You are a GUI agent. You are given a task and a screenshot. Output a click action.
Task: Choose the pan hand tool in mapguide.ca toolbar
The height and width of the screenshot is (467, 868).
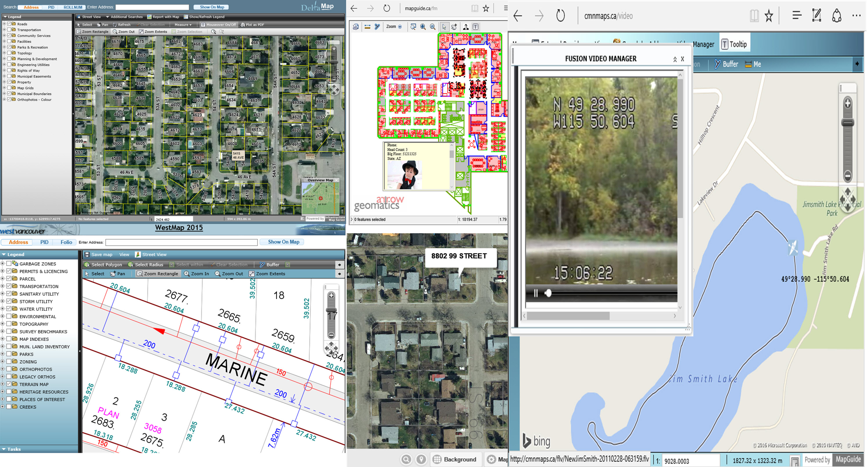click(454, 27)
